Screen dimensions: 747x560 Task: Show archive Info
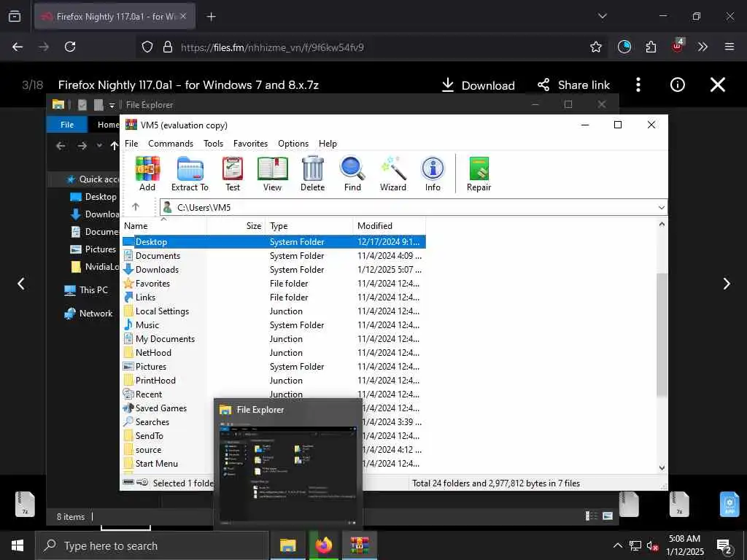coord(433,174)
